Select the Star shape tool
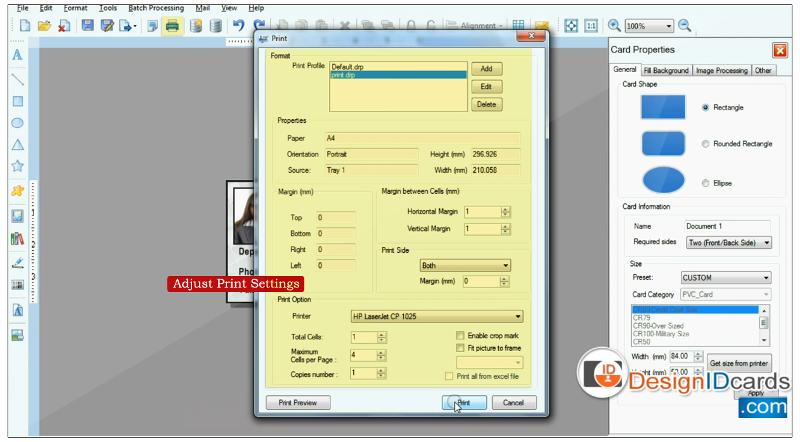The image size is (800, 442). click(x=17, y=166)
